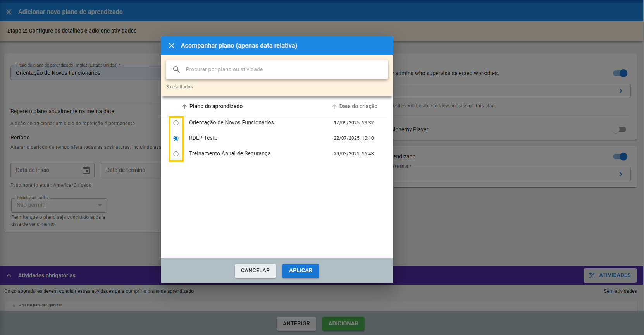Toggle the admins supervise worksites switch
The height and width of the screenshot is (335, 644).
click(x=620, y=73)
